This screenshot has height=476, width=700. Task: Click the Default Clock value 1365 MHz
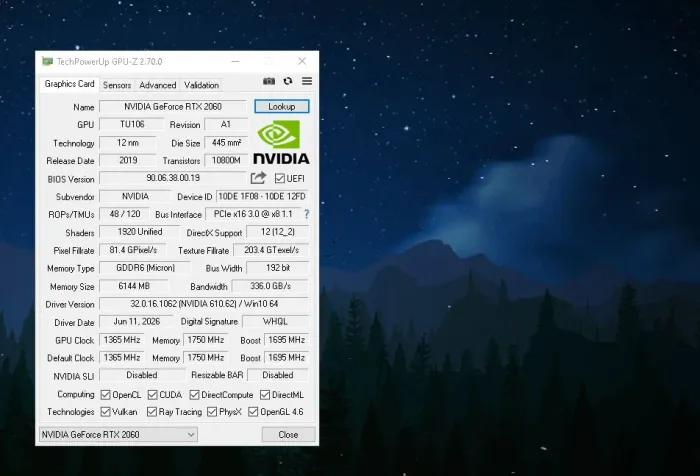tap(122, 358)
